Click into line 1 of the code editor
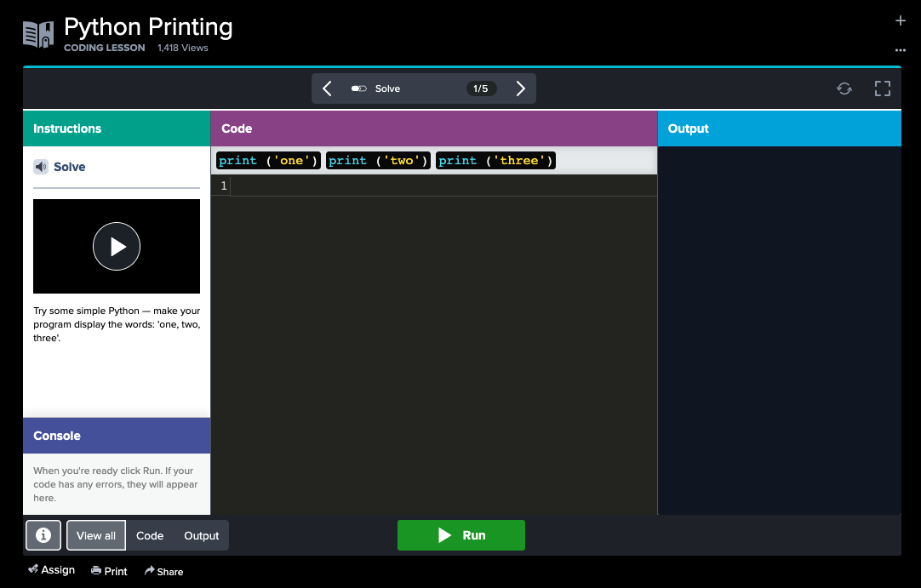Viewport: 921px width, 588px height. tap(443, 186)
